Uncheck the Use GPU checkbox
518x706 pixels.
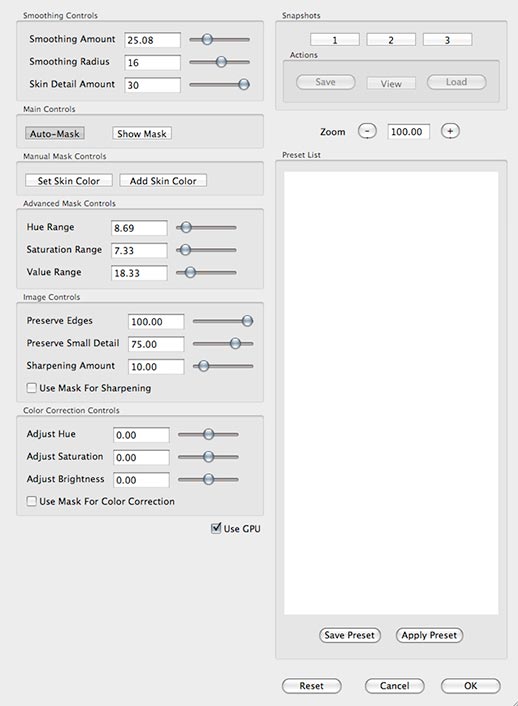(216, 528)
